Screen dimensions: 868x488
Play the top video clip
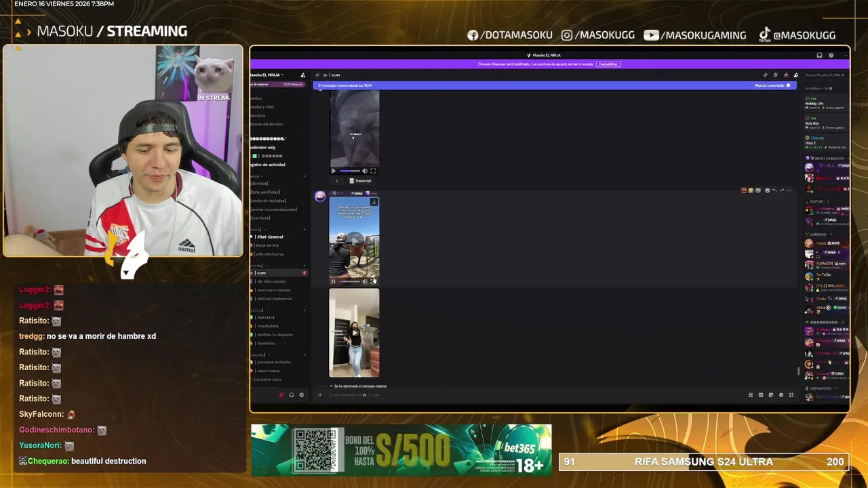coord(333,171)
